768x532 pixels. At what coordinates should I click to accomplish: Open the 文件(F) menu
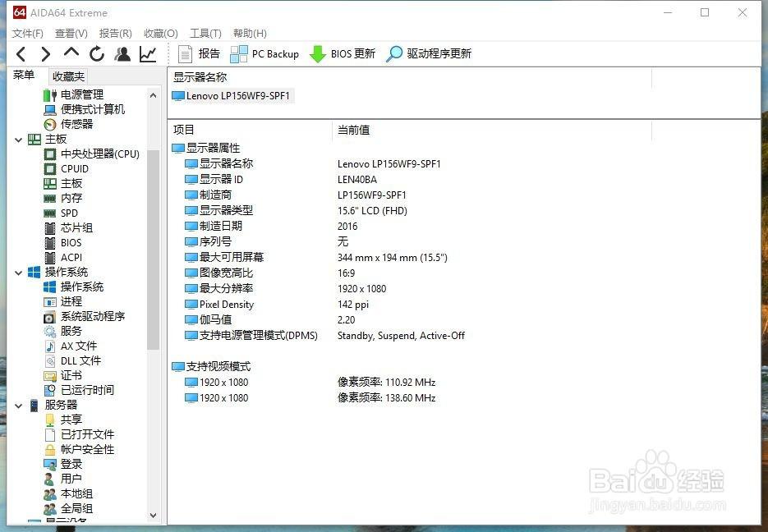(28, 34)
